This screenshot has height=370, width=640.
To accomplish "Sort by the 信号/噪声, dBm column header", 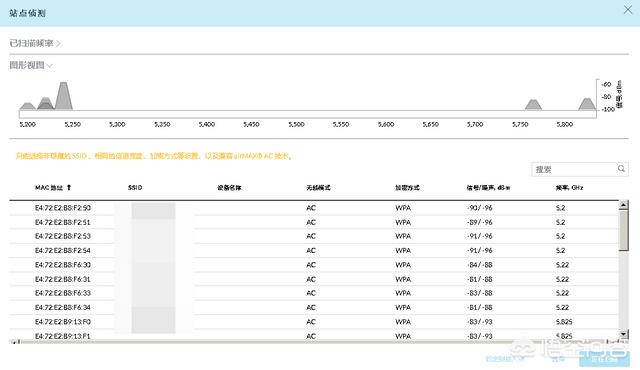I will 488,188.
